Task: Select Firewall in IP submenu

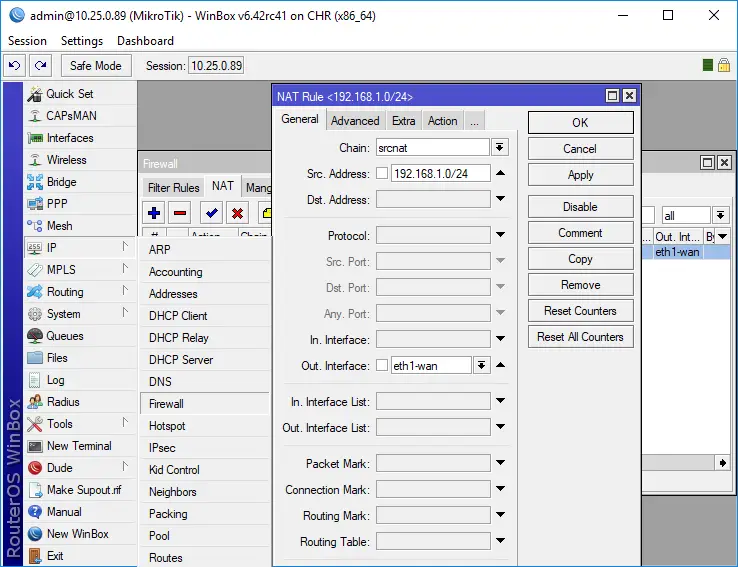Action: (x=204, y=404)
